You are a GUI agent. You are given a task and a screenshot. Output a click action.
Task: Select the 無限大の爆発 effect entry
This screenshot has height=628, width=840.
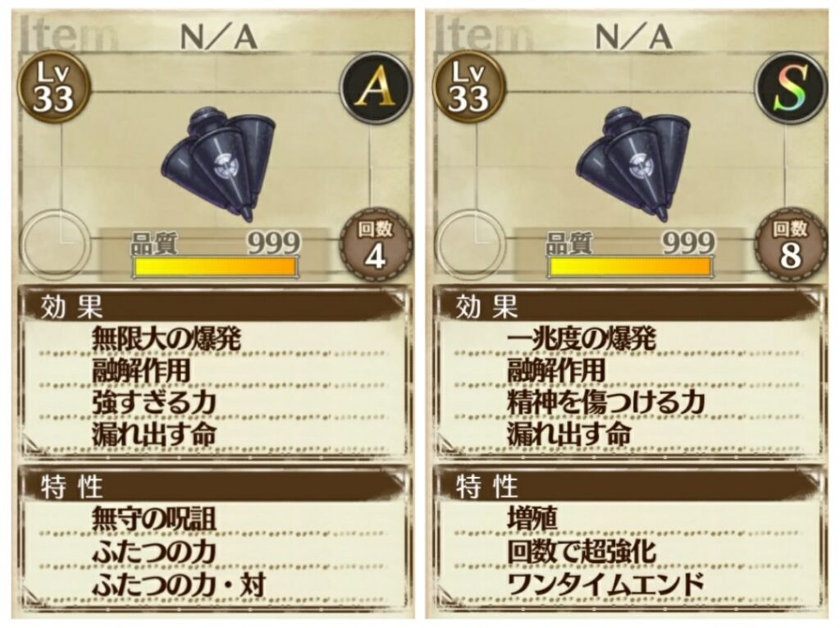click(x=166, y=339)
